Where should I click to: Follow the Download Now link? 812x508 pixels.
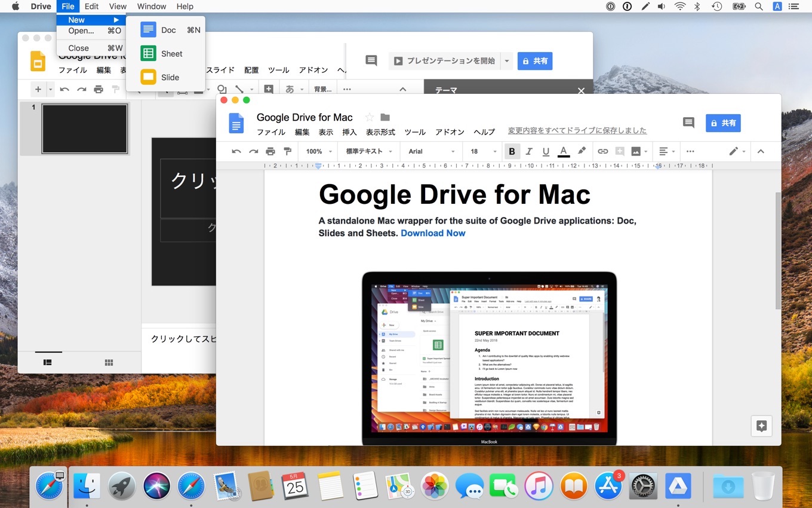(x=433, y=233)
